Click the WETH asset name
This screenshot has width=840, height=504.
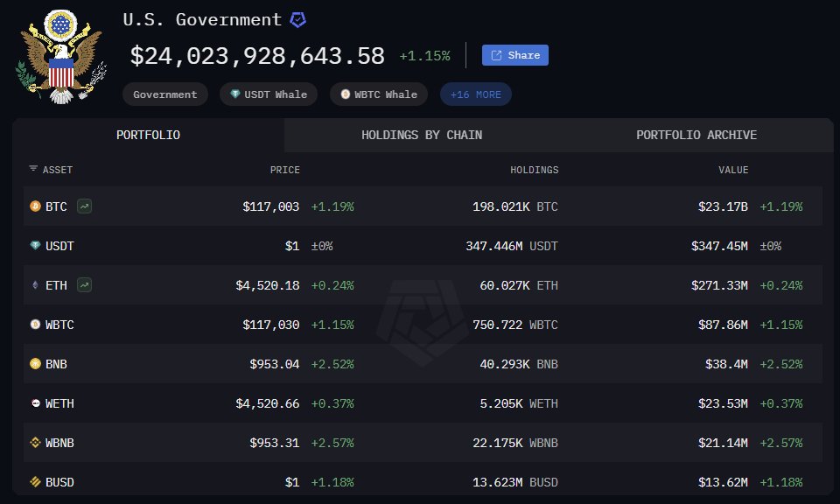59,404
